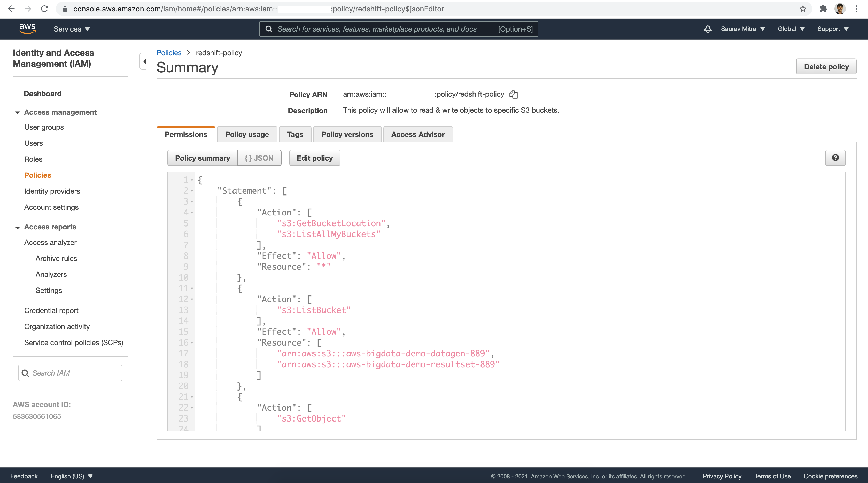Select the {} JSON view toggle
Image resolution: width=868 pixels, height=483 pixels.
pos(259,158)
